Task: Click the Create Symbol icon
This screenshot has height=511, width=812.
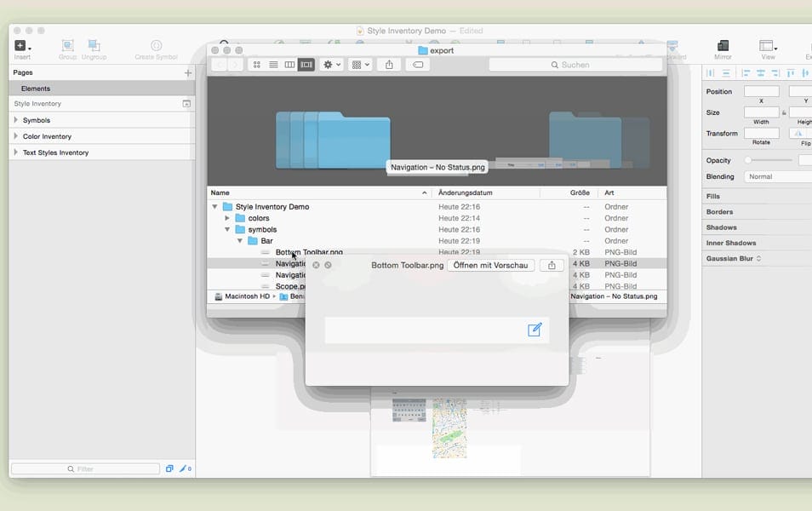Action: pyautogui.click(x=156, y=46)
